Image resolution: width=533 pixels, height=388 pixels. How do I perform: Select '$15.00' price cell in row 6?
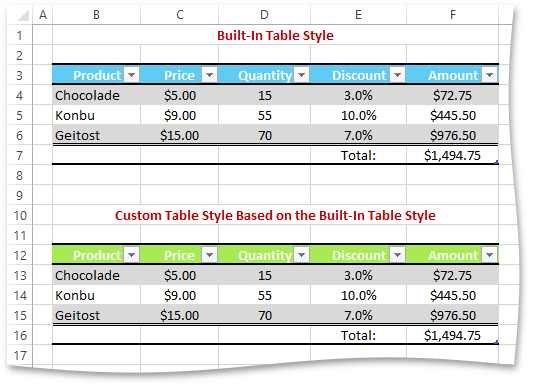coord(179,135)
